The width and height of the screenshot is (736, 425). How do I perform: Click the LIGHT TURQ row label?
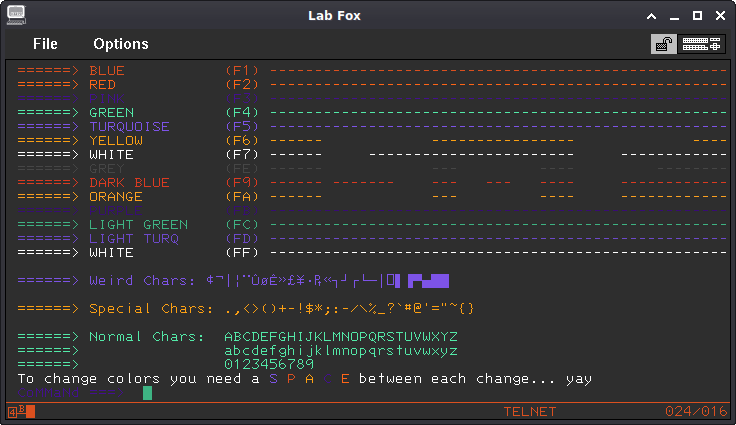tap(134, 239)
